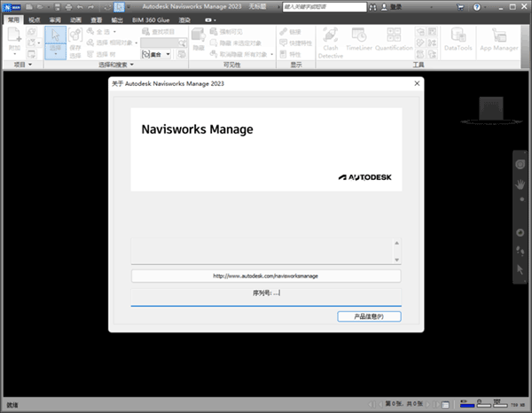
Task: Open the Select tool dropdown arrow
Action: [x=55, y=53]
